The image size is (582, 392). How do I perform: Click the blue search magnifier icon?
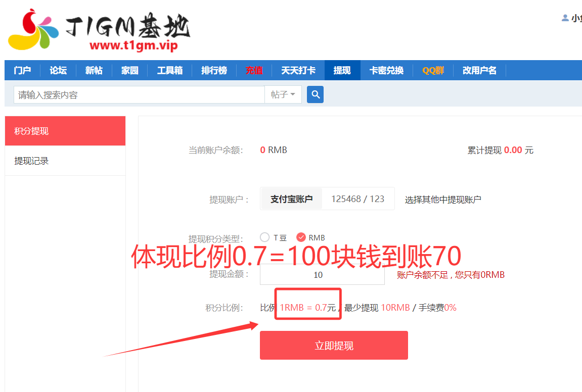(315, 94)
